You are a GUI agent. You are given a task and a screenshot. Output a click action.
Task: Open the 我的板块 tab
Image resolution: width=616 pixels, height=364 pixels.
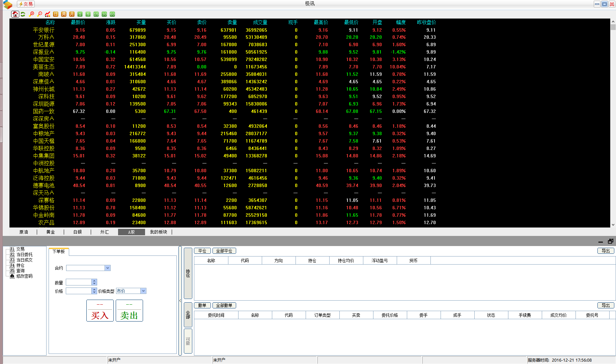[x=159, y=232]
